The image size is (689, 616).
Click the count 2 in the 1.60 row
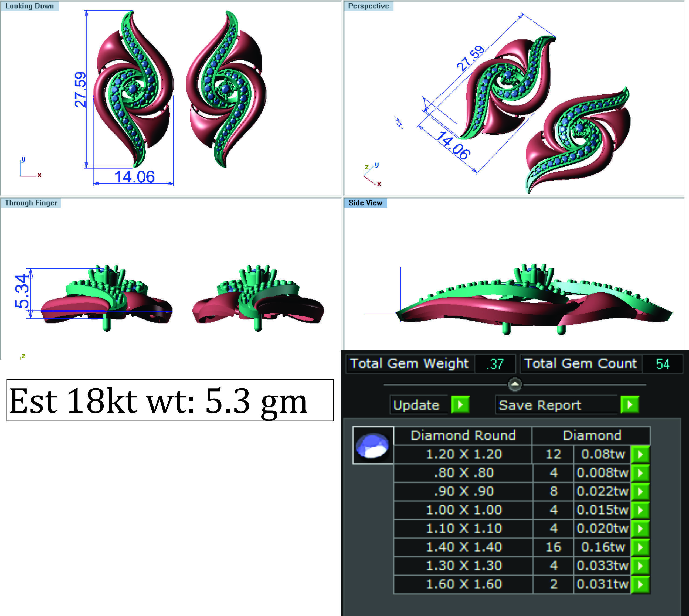coord(553,584)
